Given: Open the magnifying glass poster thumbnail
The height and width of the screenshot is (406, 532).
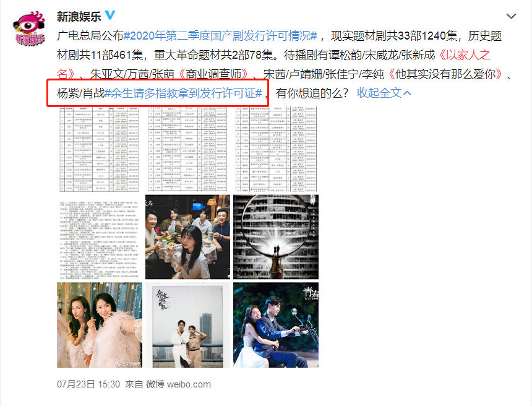Looking at the screenshot, I should pyautogui.click(x=276, y=237).
